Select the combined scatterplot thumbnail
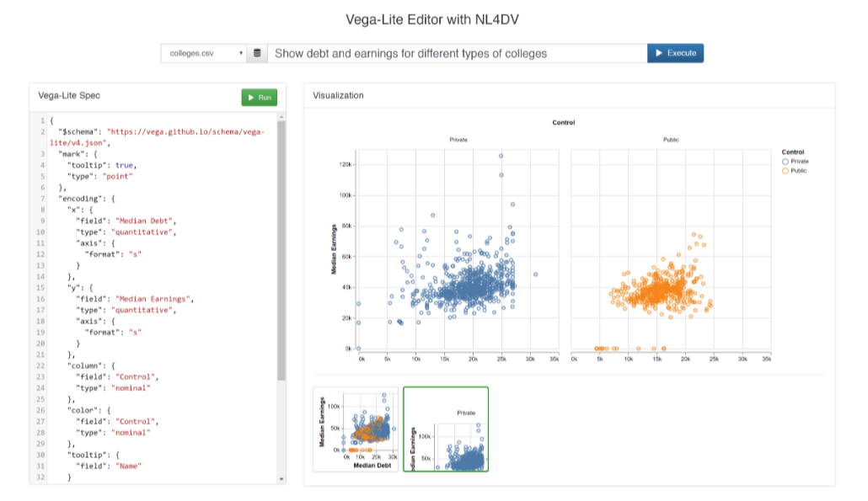This screenshot has height=501, width=868. (x=356, y=429)
